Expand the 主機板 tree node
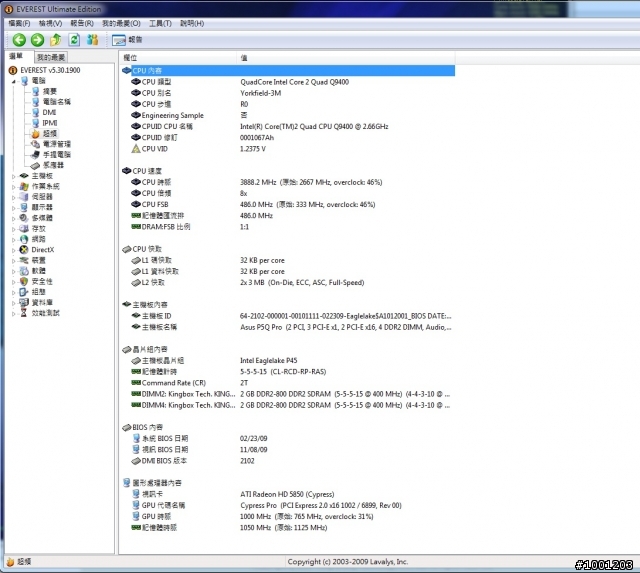640x573 pixels. pos(13,176)
